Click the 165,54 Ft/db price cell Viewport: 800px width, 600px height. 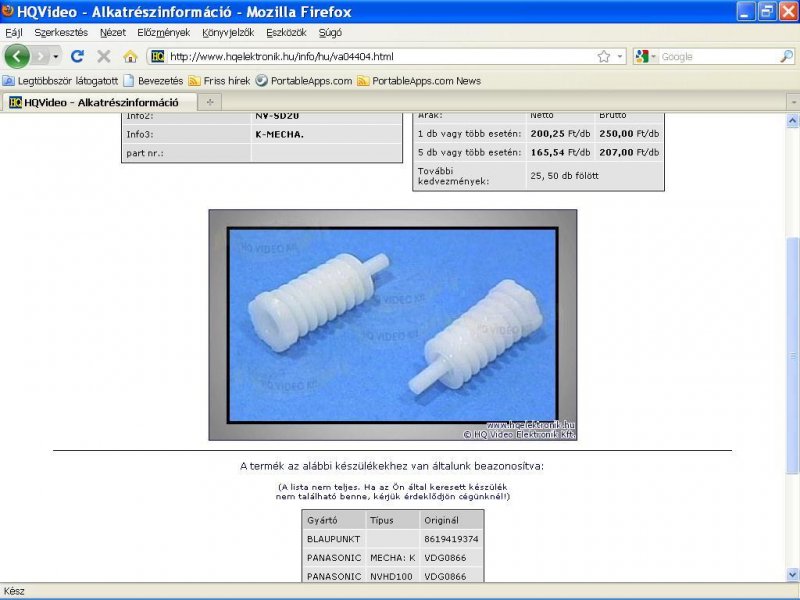[x=560, y=152]
